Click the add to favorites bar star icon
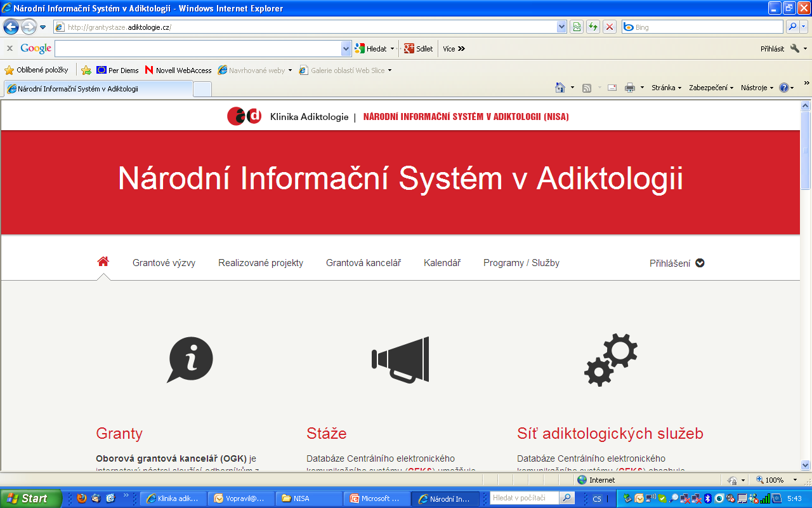The image size is (812, 508). [86, 70]
